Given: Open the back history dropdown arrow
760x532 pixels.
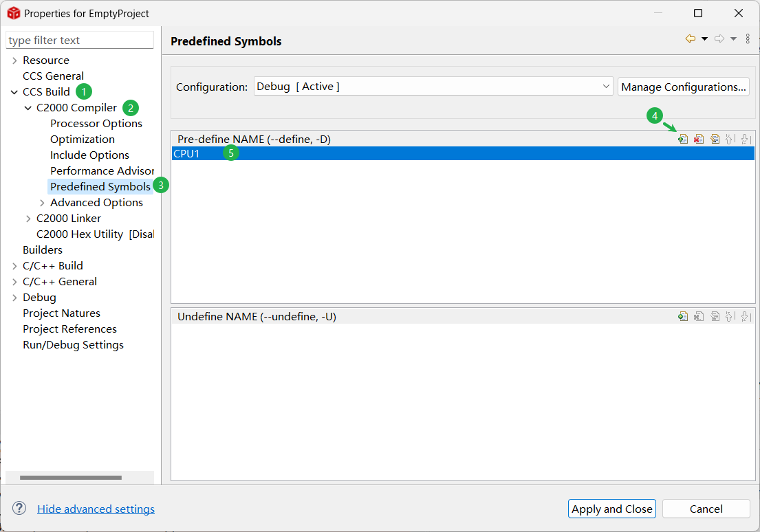Looking at the screenshot, I should click(704, 39).
